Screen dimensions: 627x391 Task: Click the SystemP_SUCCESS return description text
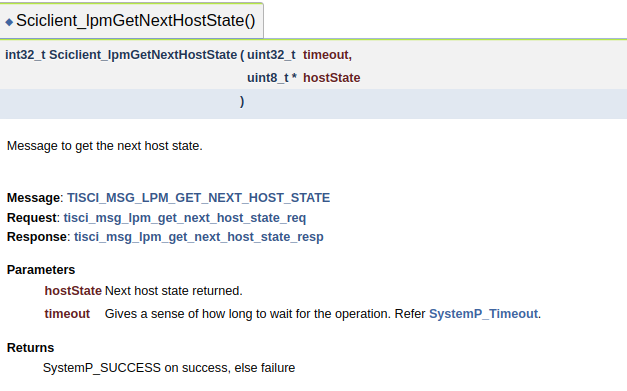pyautogui.click(x=169, y=368)
